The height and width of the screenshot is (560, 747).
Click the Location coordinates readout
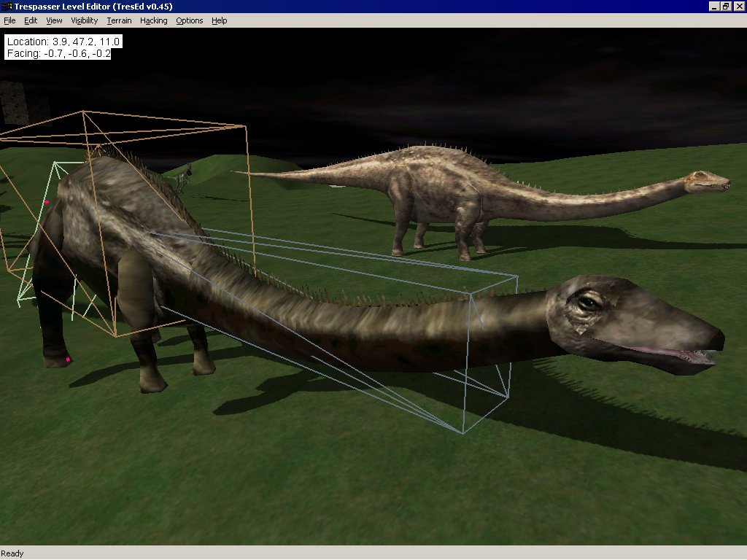pos(63,42)
